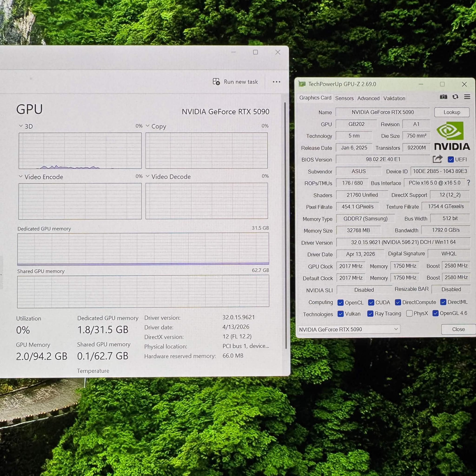
Task: Open the Advanced tab
Action: point(368,98)
